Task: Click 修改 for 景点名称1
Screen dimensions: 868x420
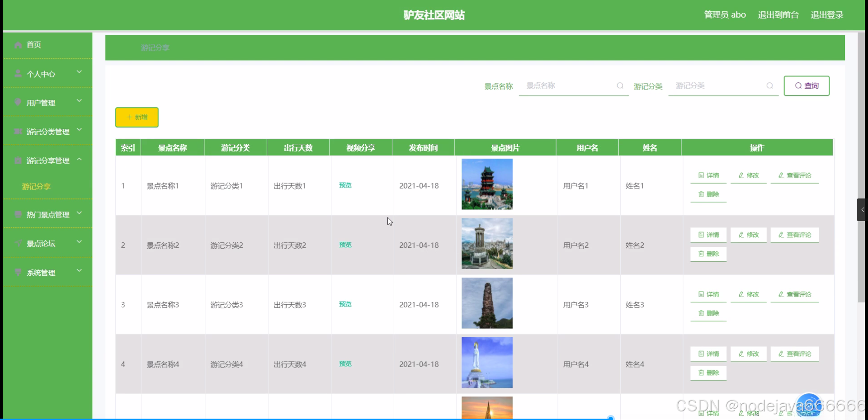Action: tap(749, 175)
